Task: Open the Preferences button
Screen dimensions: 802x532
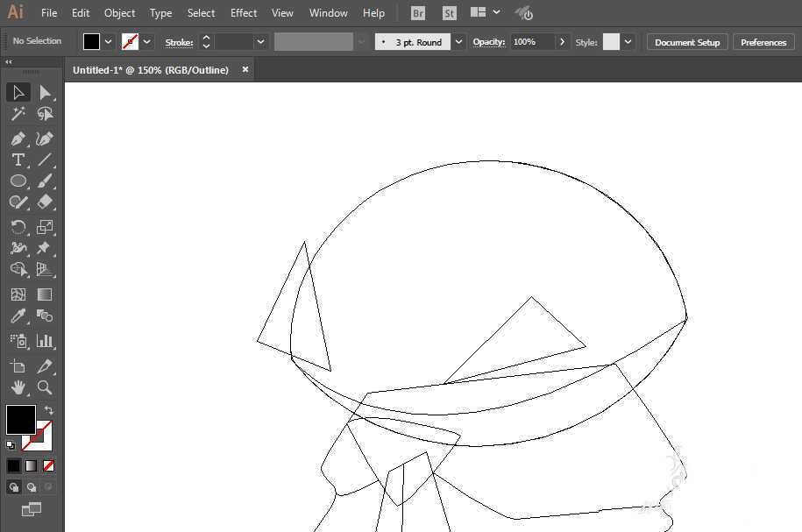Action: (x=763, y=42)
